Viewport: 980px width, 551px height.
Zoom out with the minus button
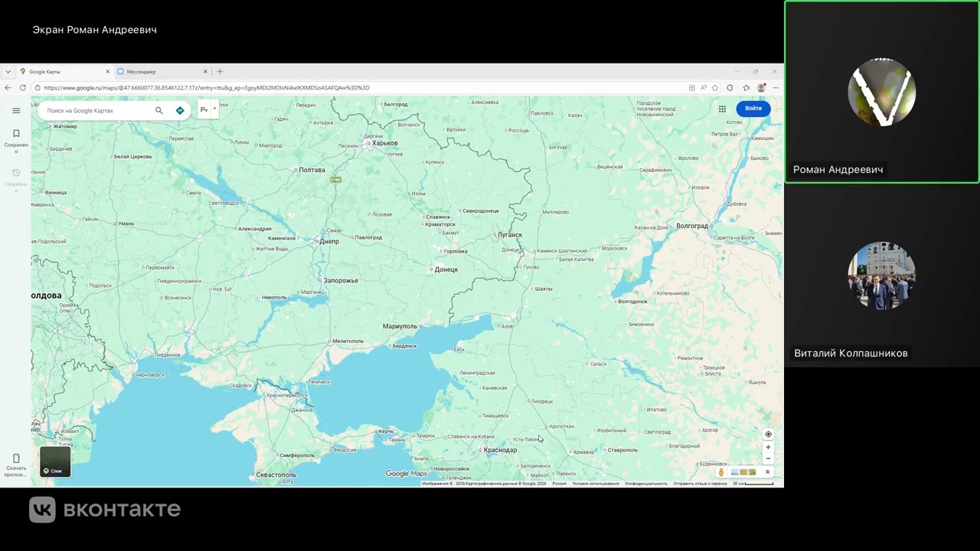pos(768,458)
